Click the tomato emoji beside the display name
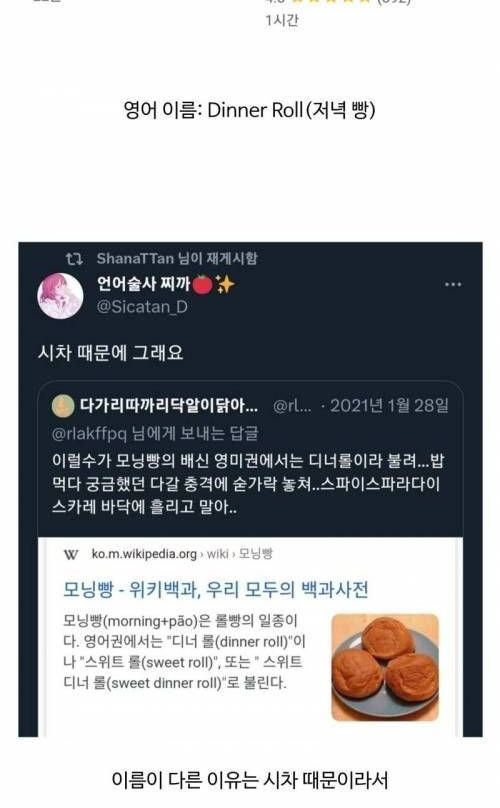This screenshot has height=808, width=500. (203, 284)
